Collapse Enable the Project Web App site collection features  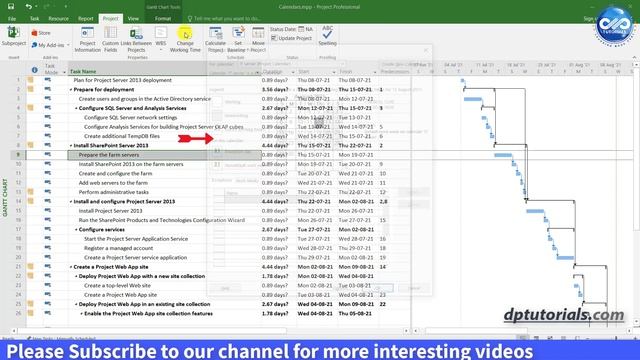pos(82,313)
